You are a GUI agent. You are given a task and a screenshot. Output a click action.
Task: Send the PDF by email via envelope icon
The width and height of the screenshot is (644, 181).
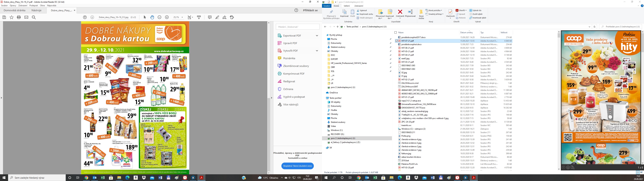point(26,17)
